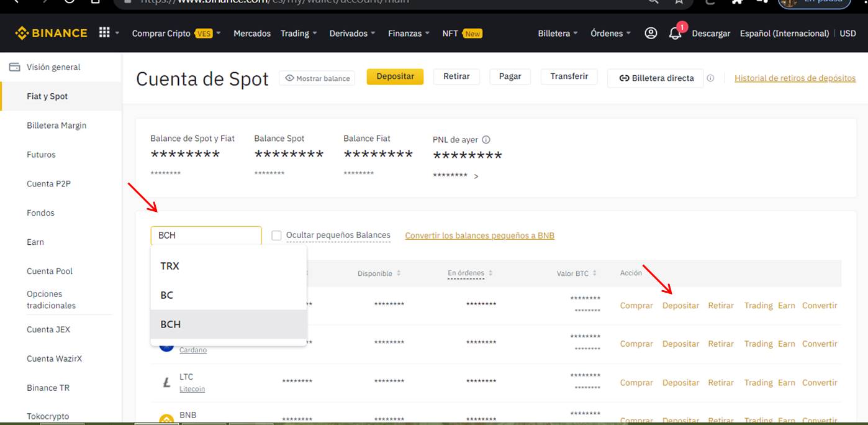Click the PNL de ayer info icon
This screenshot has height=425, width=868.
(486, 140)
